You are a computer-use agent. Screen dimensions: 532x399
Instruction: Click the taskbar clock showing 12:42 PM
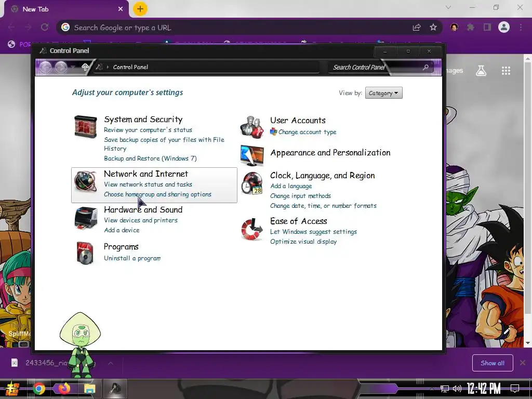(484, 389)
